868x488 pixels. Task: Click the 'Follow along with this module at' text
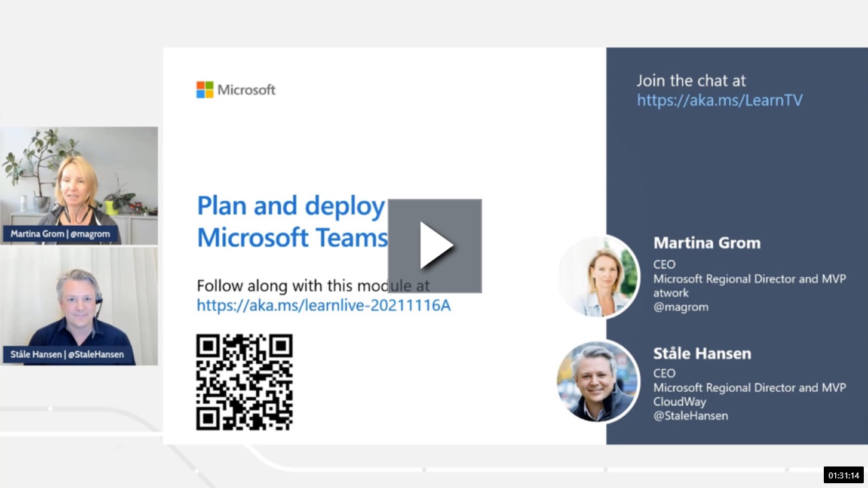point(313,286)
